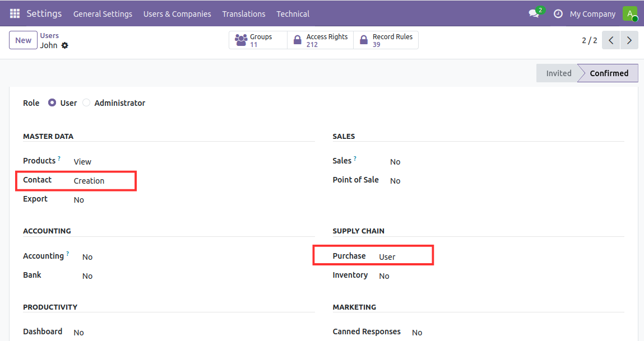Select the User role radio button

[x=52, y=102]
